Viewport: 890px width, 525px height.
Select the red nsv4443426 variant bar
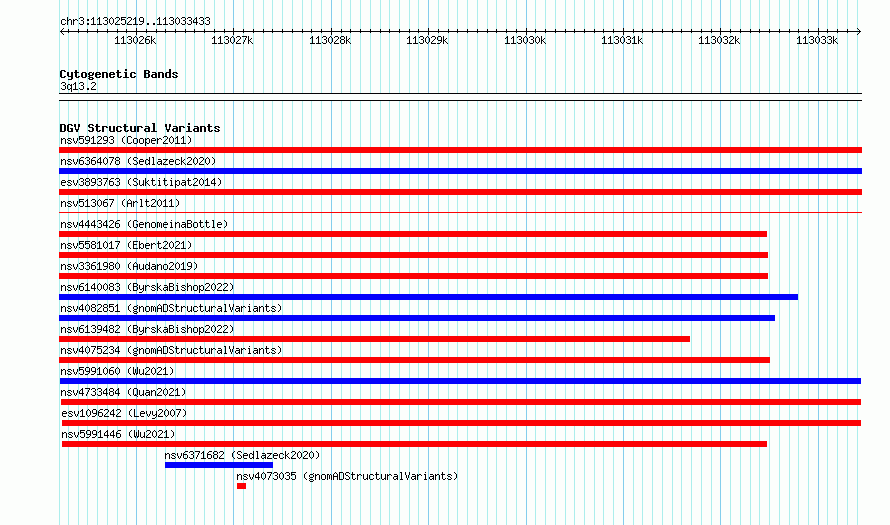click(413, 234)
